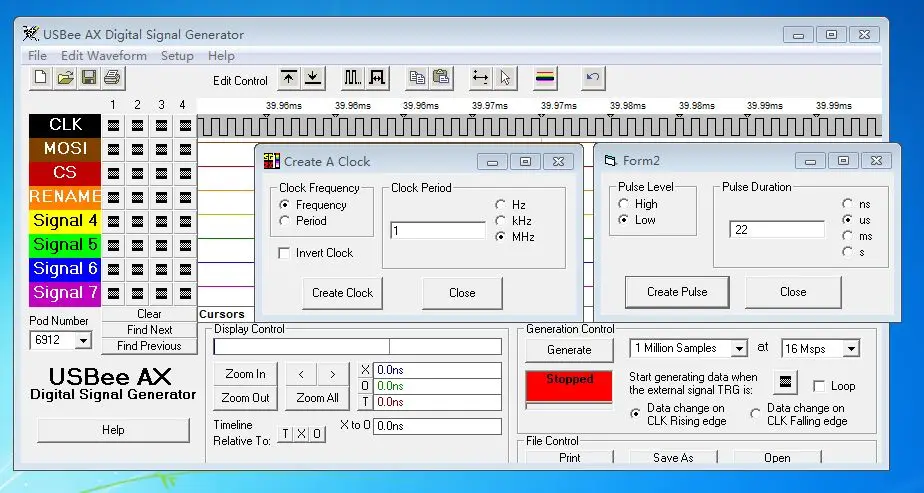Screen dimensions: 924x493
Task: Toggle Signal 7 pattern cell column 4
Action: [186, 293]
